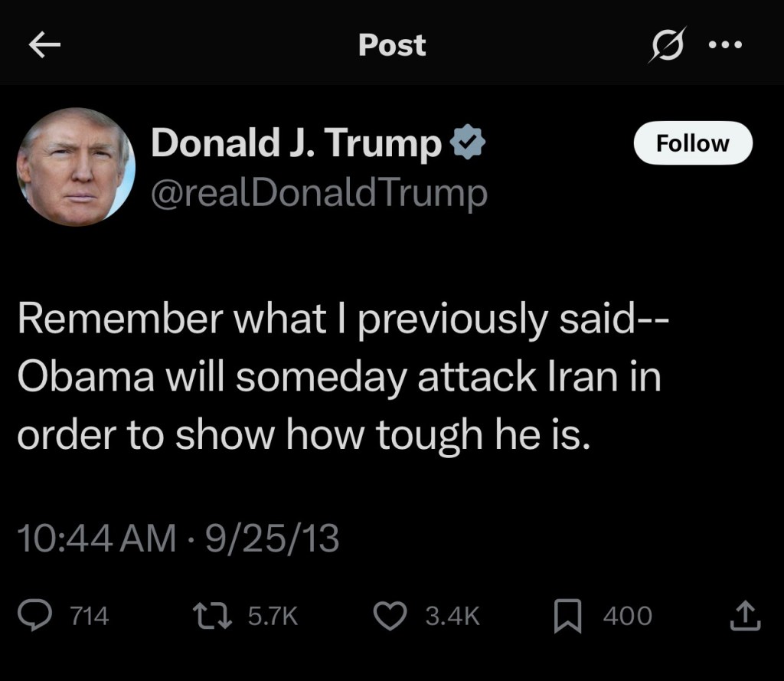Click the reply speech bubble icon
The image size is (784, 681).
click(36, 616)
